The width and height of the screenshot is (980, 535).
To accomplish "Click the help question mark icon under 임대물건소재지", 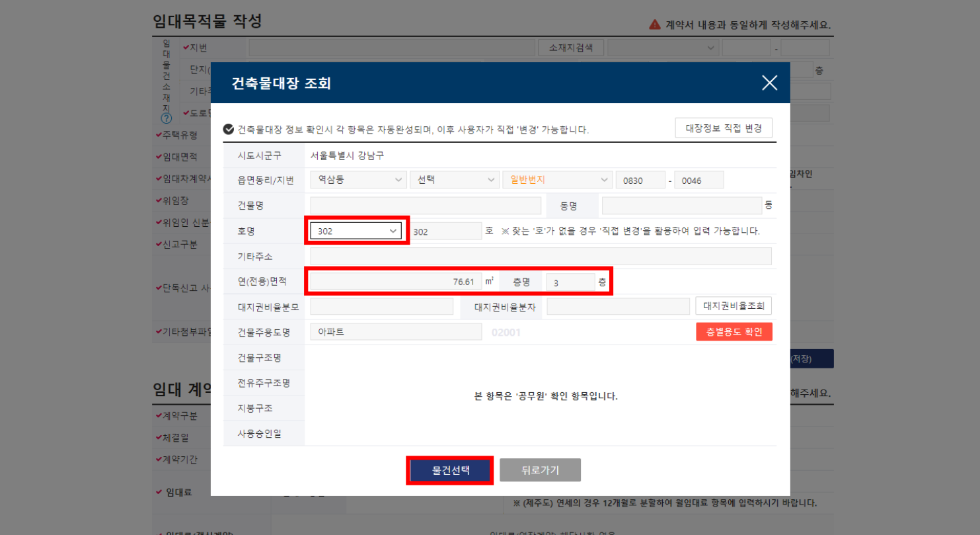I will tap(167, 118).
